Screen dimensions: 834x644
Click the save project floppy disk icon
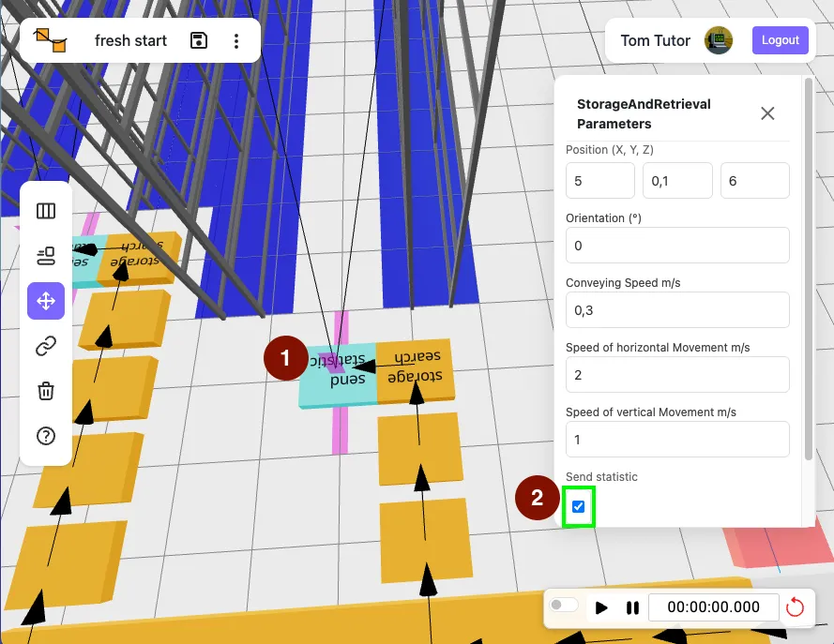(198, 40)
